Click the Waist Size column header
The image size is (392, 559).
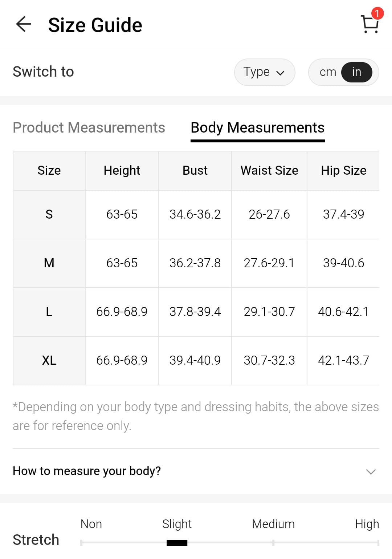(269, 170)
